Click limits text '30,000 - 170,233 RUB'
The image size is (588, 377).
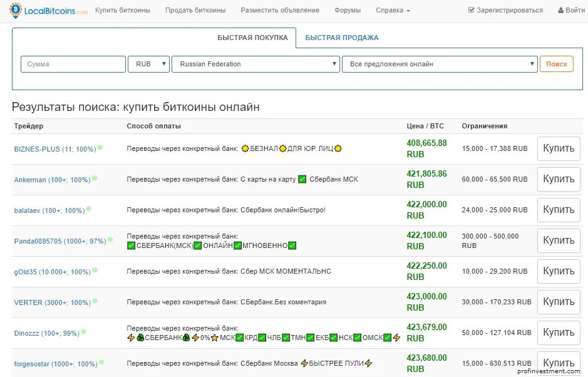[497, 302]
